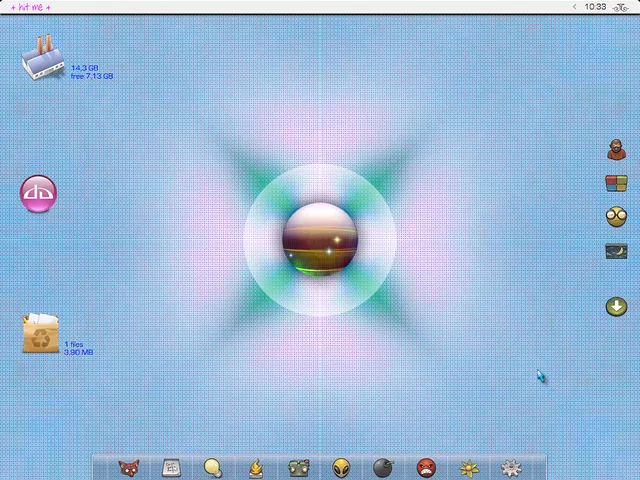Launch the black bomb icon in the dock
The height and width of the screenshot is (480, 640).
point(383,467)
